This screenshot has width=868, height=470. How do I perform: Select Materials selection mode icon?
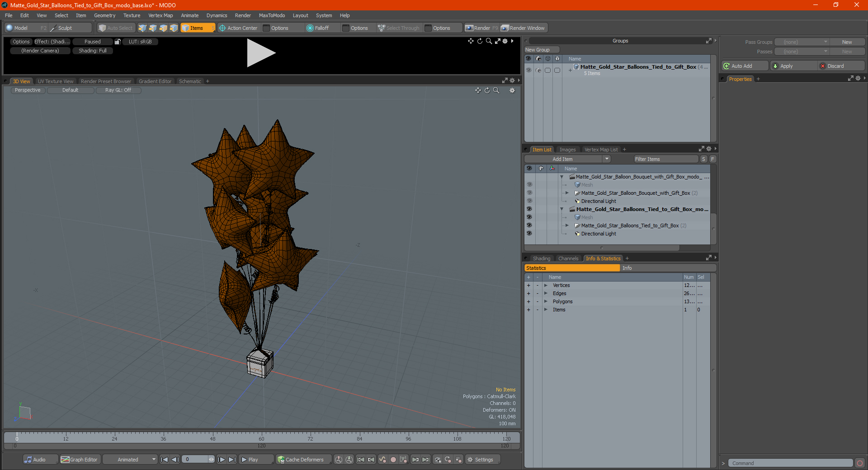click(x=174, y=28)
